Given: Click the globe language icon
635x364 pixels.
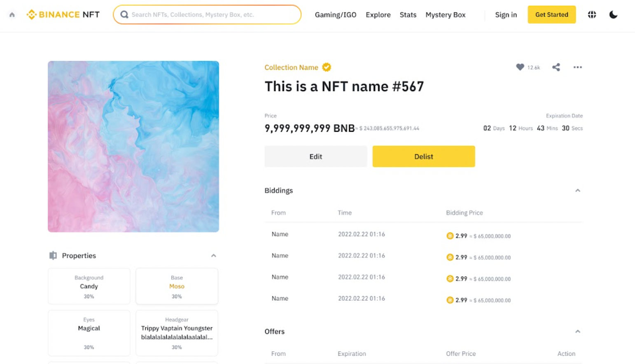Looking at the screenshot, I should tap(592, 15).
